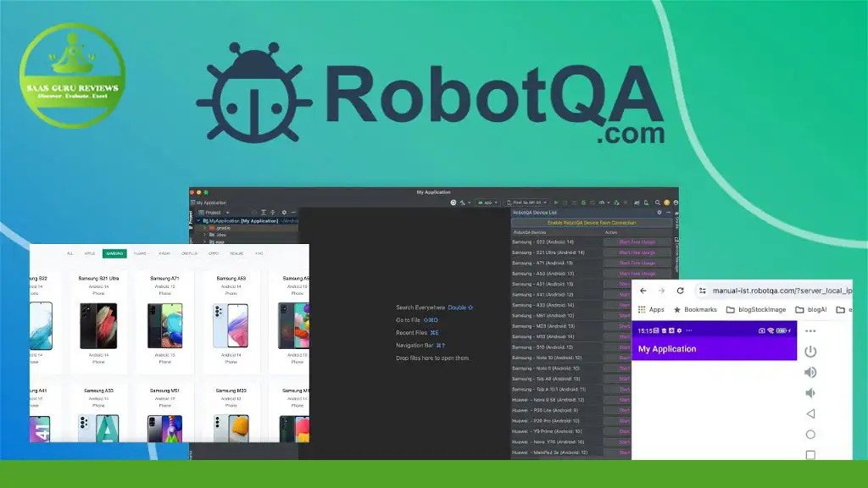
Task: Select the APPLE brand tab
Action: [x=90, y=253]
